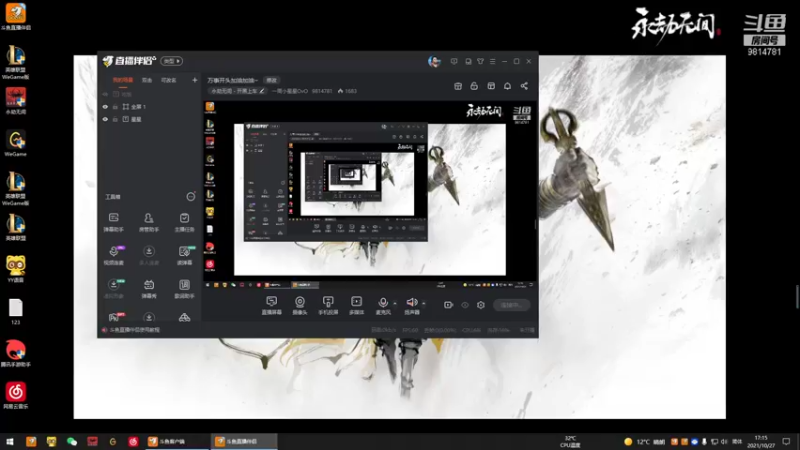
Task: Mute the 麦克风 microphone
Action: coord(383,305)
